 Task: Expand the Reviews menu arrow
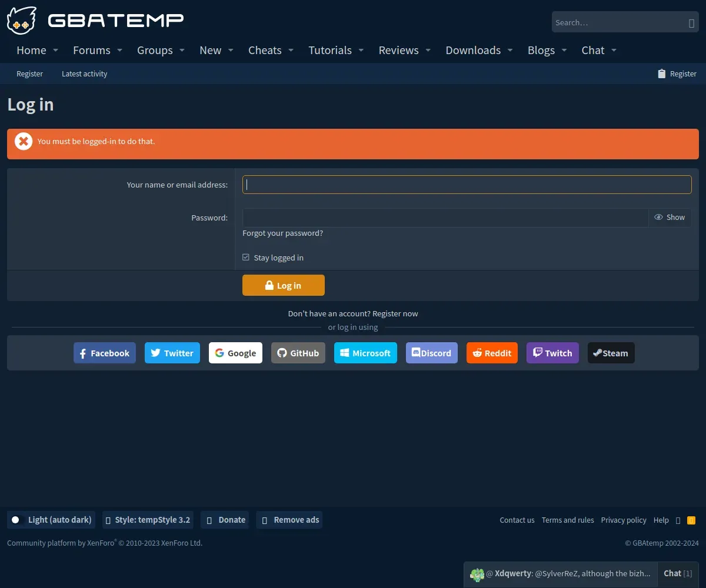428,51
